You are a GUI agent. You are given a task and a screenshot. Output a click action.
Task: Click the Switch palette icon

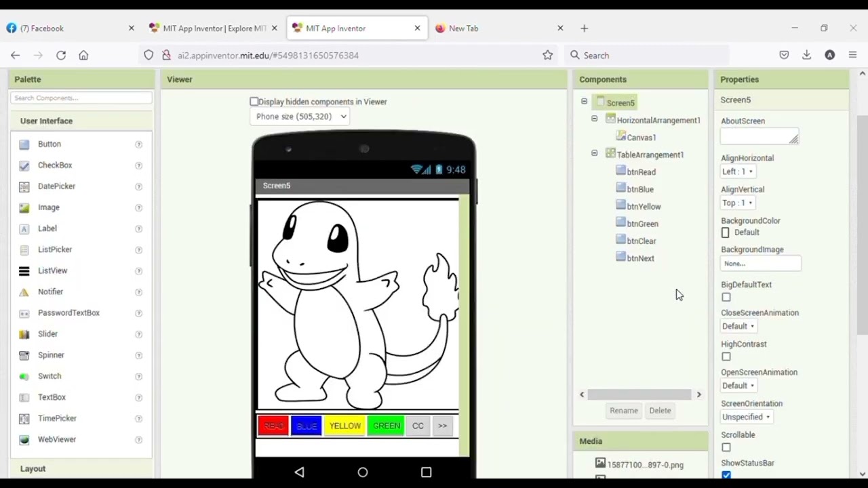click(x=24, y=376)
